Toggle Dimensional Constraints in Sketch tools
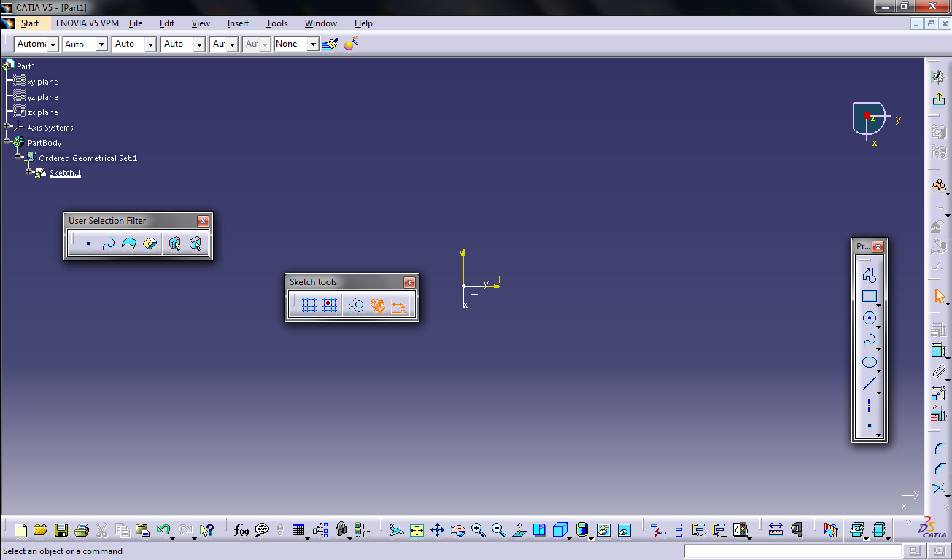This screenshot has width=952, height=560. [x=398, y=306]
